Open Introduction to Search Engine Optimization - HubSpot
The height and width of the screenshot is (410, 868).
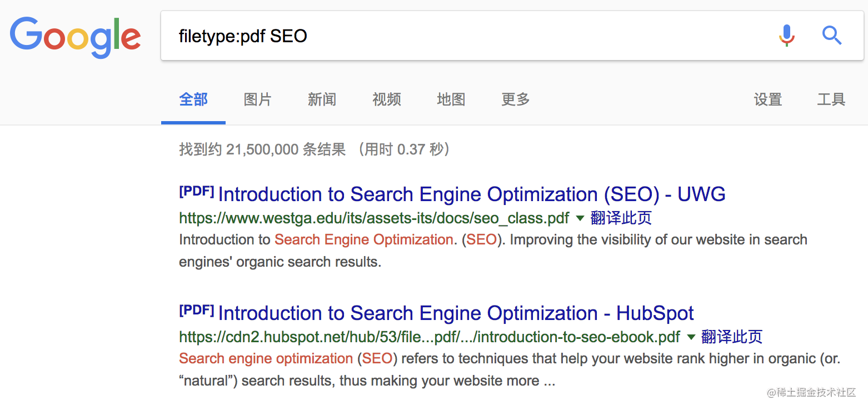point(456,313)
